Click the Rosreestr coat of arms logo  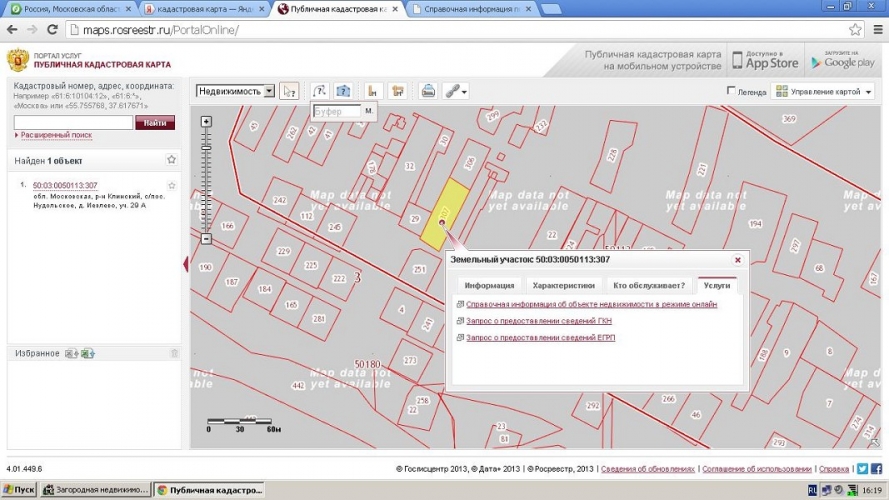click(18, 60)
